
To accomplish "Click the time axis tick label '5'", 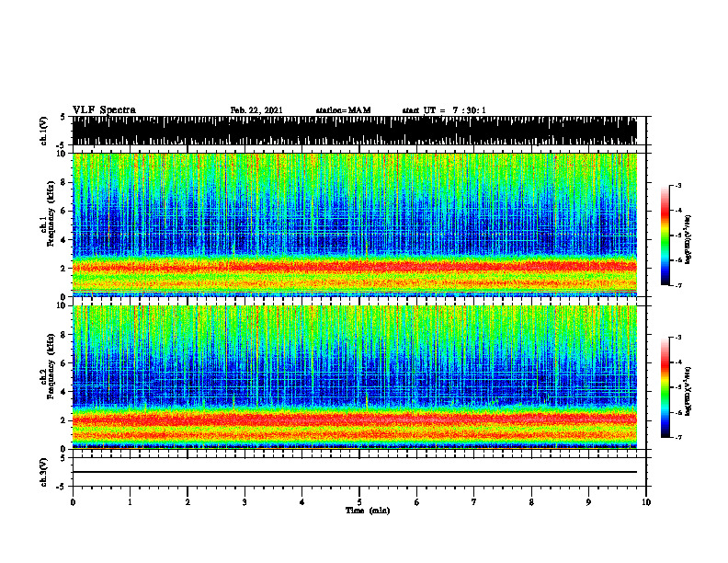I will (x=359, y=502).
